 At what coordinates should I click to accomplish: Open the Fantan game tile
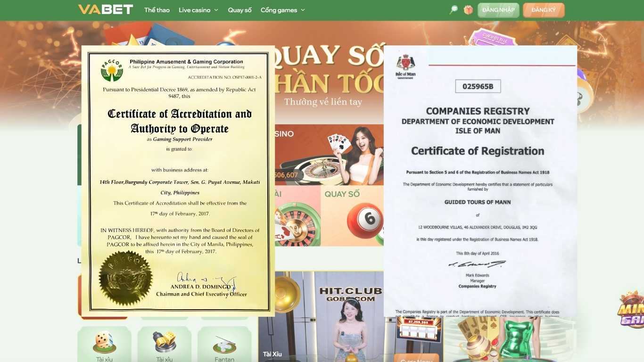click(224, 344)
